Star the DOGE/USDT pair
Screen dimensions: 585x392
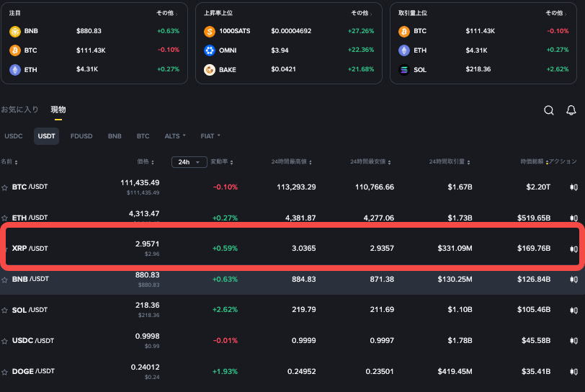[x=4, y=372]
